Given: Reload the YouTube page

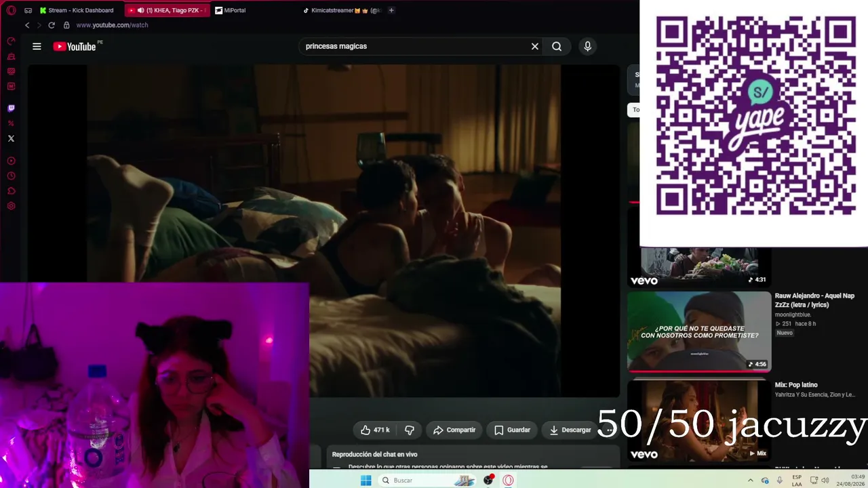Looking at the screenshot, I should click(x=52, y=25).
